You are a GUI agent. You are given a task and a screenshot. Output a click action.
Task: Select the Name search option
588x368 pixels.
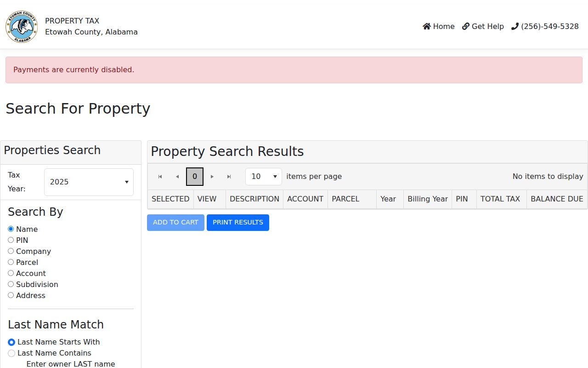11,229
